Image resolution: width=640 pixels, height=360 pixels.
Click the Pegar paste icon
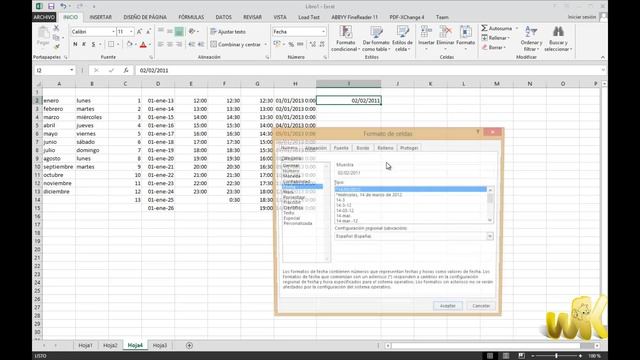coord(43,36)
